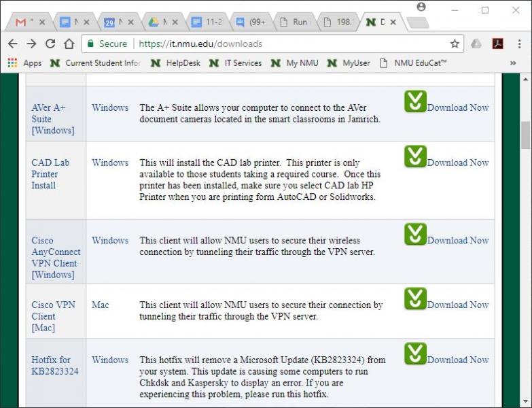
Task: Click the green download icon for Cisco VPN Client Mac
Action: pos(415,299)
